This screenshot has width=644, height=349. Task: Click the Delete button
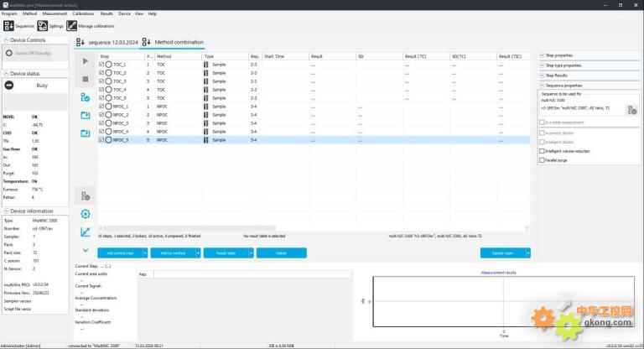[280, 253]
